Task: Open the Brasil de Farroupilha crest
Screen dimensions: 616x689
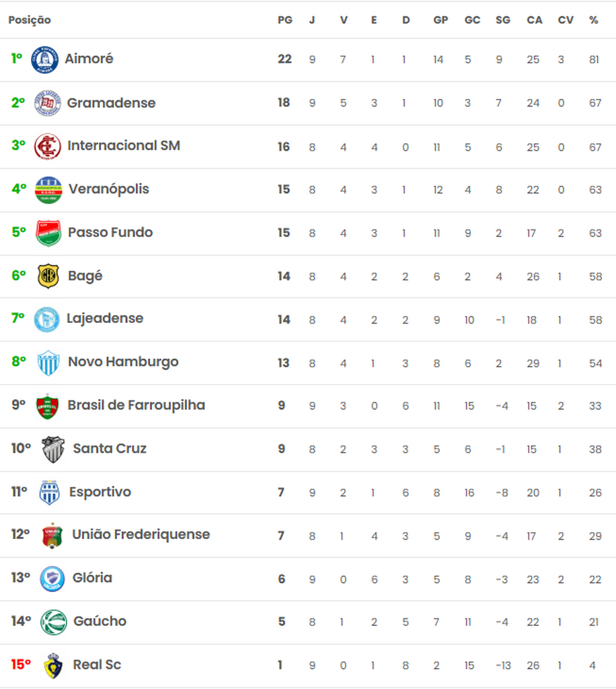Action: click(x=48, y=406)
